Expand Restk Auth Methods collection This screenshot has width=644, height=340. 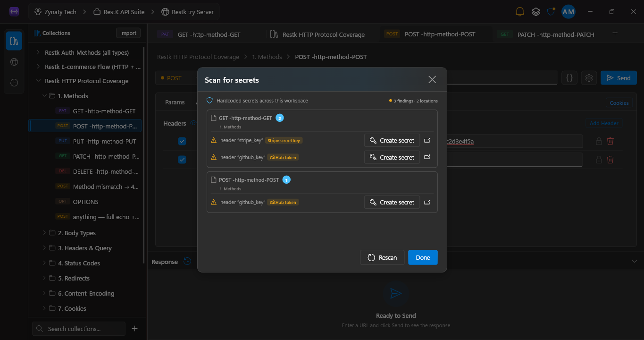(x=38, y=52)
